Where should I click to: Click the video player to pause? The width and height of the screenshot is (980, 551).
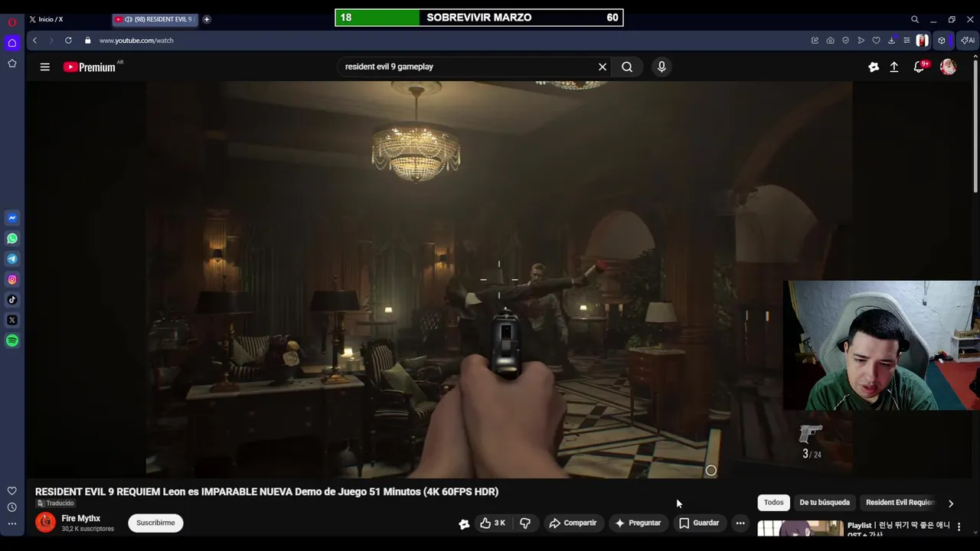pos(499,279)
